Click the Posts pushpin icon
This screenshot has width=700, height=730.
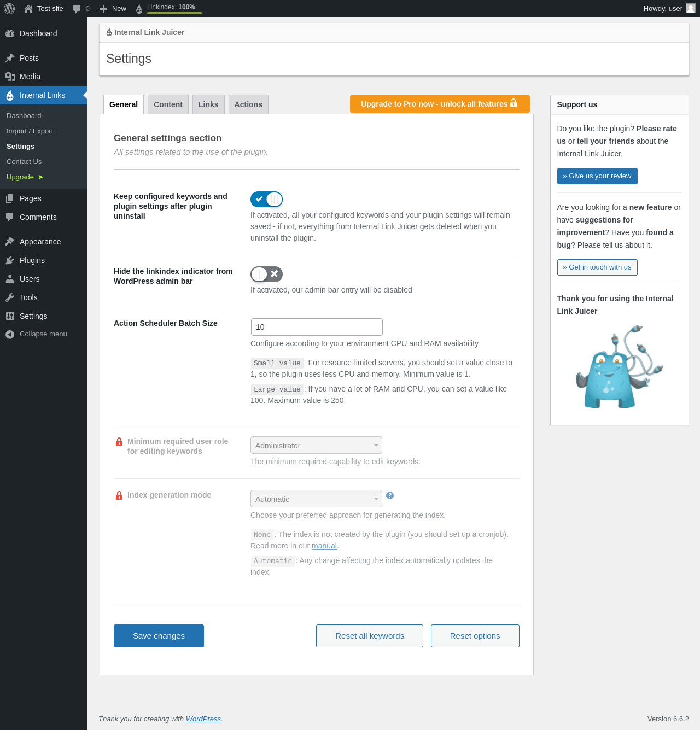10,58
